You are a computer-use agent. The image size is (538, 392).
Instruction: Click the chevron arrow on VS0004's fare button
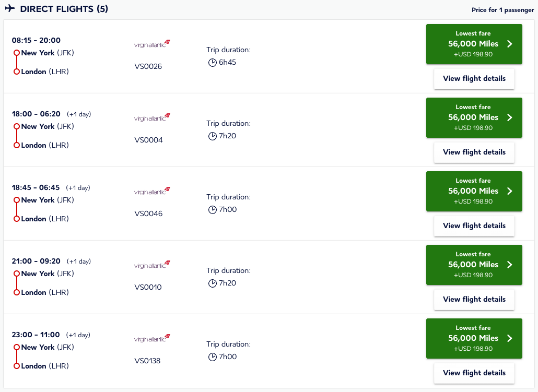tap(509, 118)
